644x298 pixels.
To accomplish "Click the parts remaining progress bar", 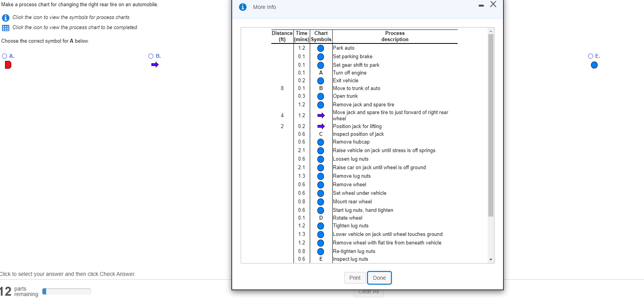I will pos(66,291).
